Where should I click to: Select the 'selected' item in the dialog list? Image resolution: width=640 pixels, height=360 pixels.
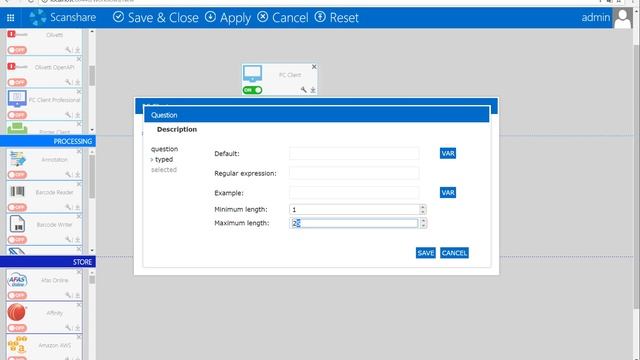pyautogui.click(x=164, y=170)
